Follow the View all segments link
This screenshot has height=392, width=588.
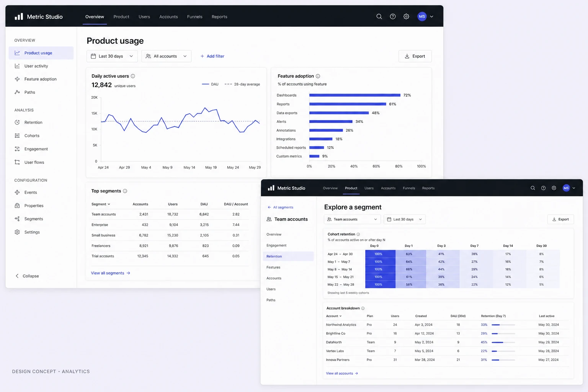111,273
